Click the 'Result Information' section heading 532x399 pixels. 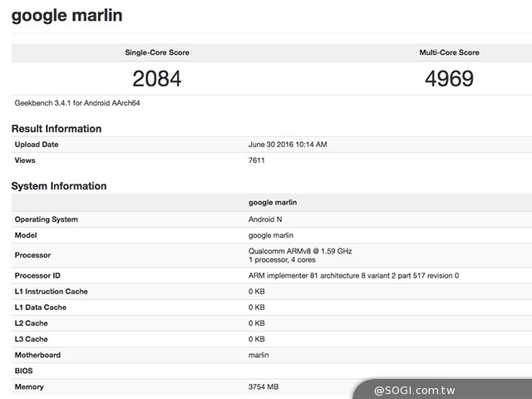[57, 129]
